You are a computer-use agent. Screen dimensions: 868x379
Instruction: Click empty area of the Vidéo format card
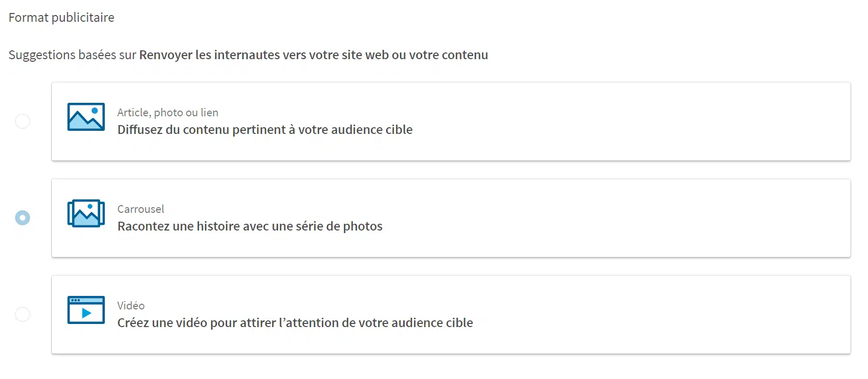pos(623,315)
